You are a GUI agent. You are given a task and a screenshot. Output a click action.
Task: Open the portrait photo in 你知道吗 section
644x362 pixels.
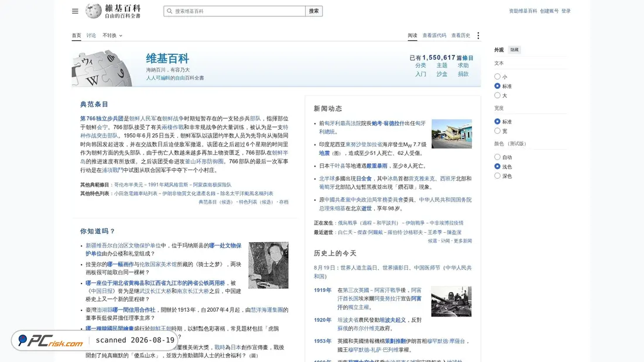point(268,265)
